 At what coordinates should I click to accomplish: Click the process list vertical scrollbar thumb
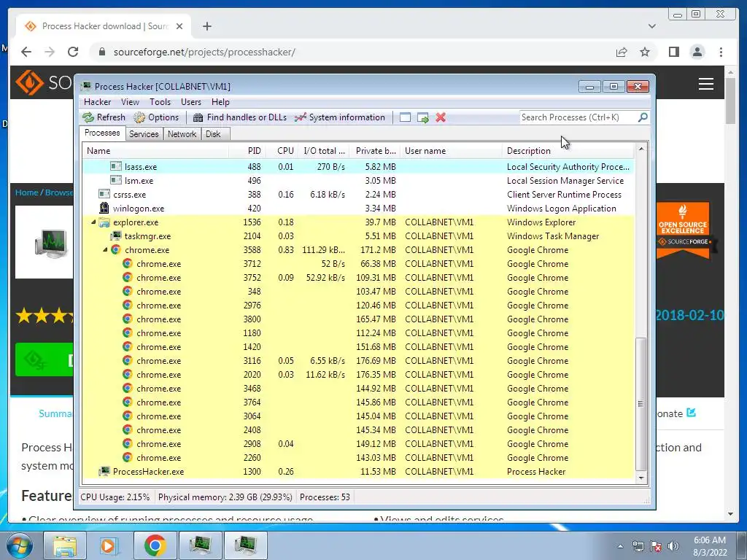641,404
